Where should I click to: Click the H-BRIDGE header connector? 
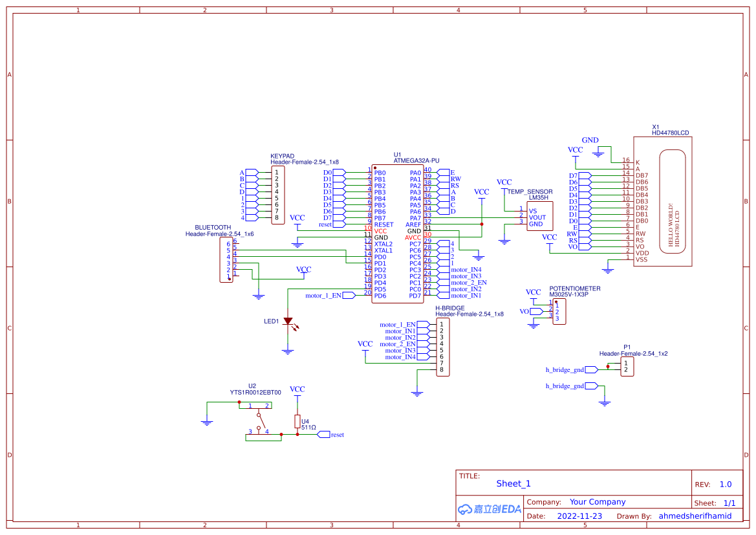coord(444,347)
